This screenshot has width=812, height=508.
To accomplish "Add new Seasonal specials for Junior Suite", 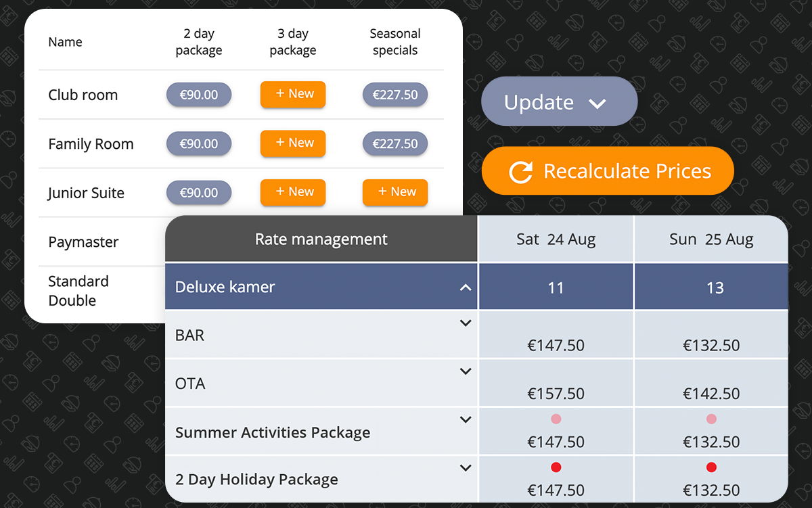I will point(395,192).
